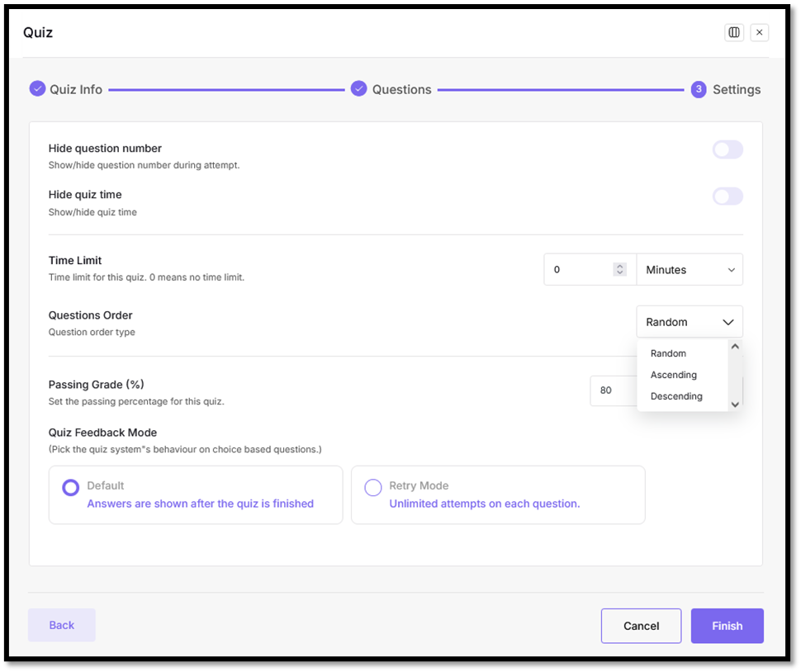Close the Quiz dialog with X icon
The height and width of the screenshot is (672, 801).
(760, 32)
